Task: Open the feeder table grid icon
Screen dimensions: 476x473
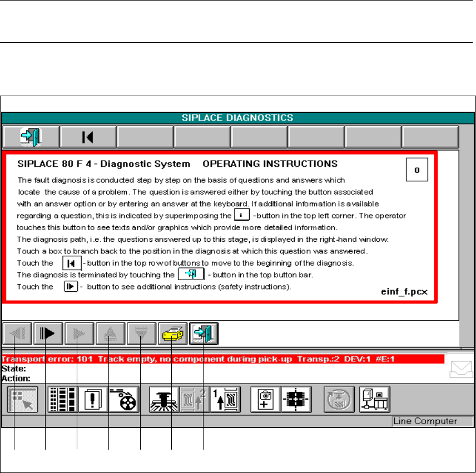Action: [63, 400]
